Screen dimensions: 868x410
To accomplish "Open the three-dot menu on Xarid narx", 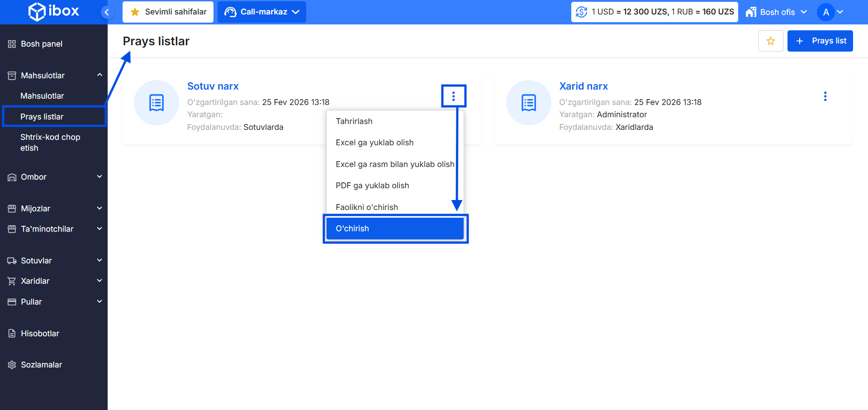I will coord(825,96).
